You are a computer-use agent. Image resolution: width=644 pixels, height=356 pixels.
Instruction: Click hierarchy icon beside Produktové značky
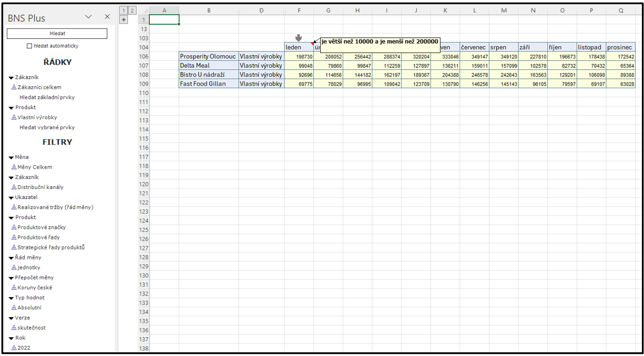(14, 228)
